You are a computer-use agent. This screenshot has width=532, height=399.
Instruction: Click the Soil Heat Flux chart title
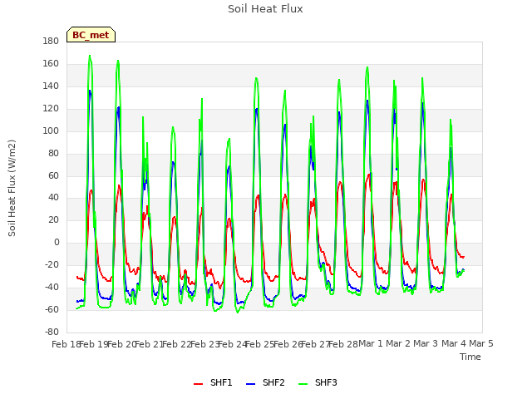(265, 9)
